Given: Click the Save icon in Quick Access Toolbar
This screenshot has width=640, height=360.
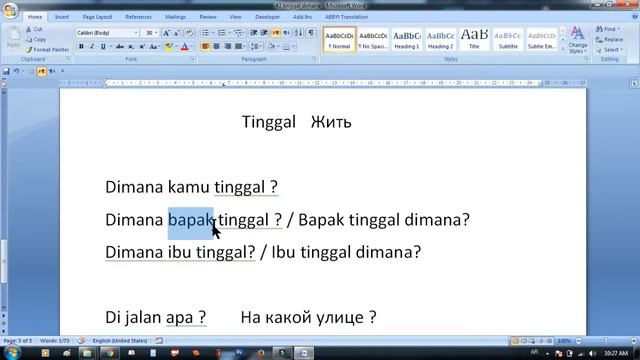Looking at the screenshot, I should click(6, 71).
